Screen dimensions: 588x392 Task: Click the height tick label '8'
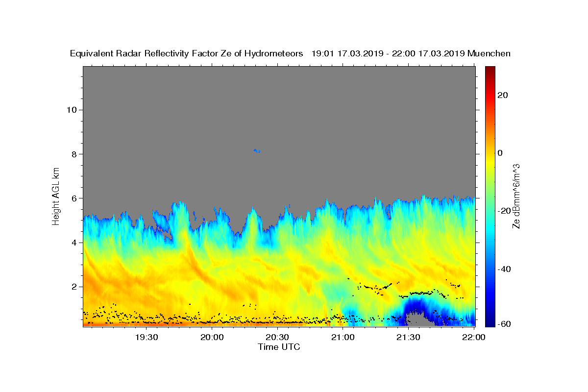pos(74,154)
